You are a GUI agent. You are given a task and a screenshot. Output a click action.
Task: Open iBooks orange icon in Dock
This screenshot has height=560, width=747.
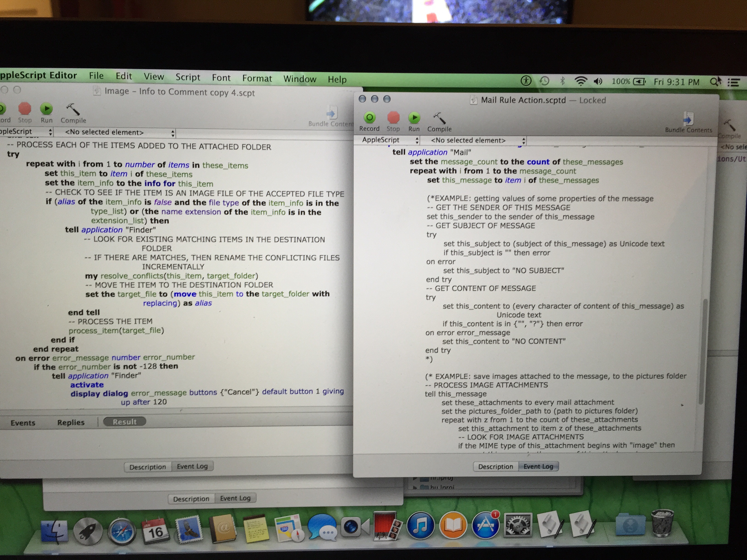click(453, 525)
